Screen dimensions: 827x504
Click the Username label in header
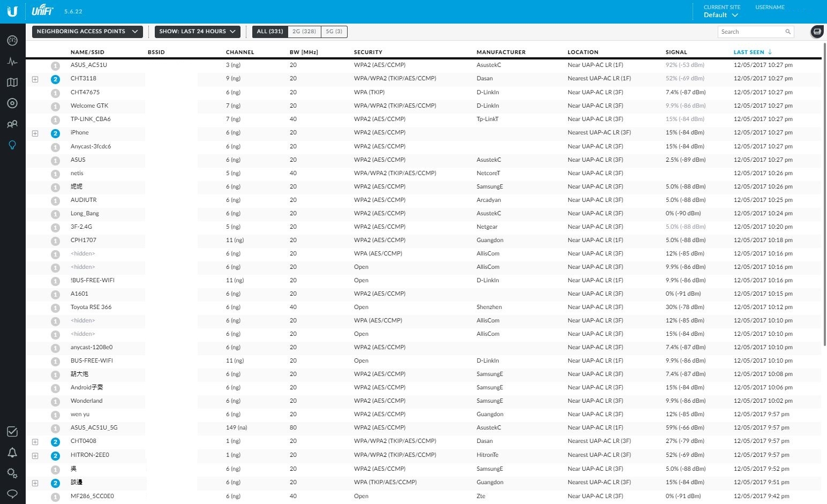[x=770, y=7]
